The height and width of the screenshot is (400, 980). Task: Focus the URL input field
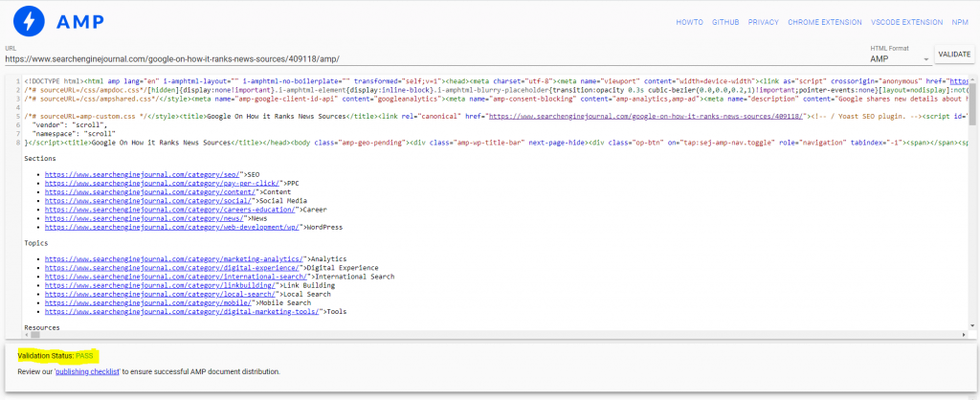(x=431, y=59)
